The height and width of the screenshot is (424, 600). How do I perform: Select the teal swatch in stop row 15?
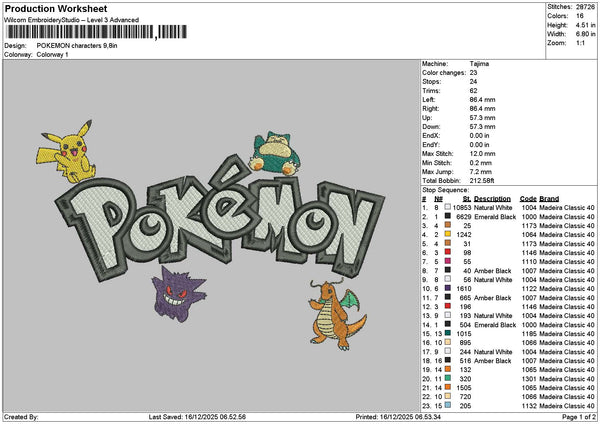tap(447, 334)
